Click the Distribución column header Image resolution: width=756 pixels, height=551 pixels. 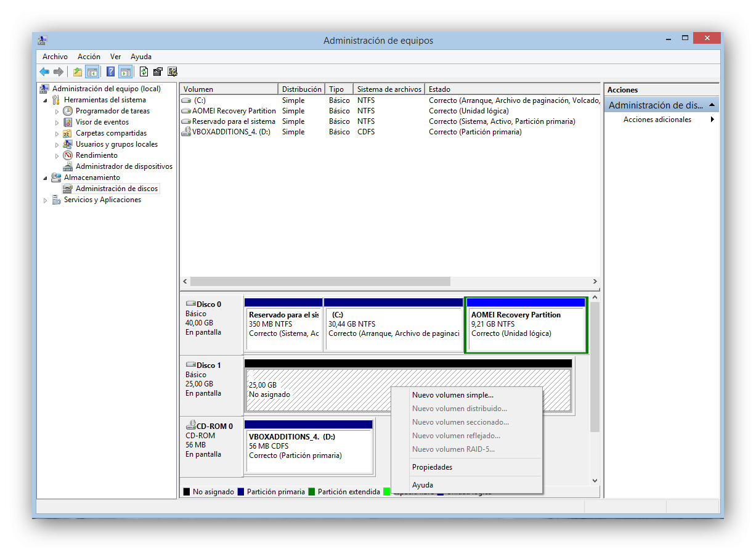pos(302,89)
